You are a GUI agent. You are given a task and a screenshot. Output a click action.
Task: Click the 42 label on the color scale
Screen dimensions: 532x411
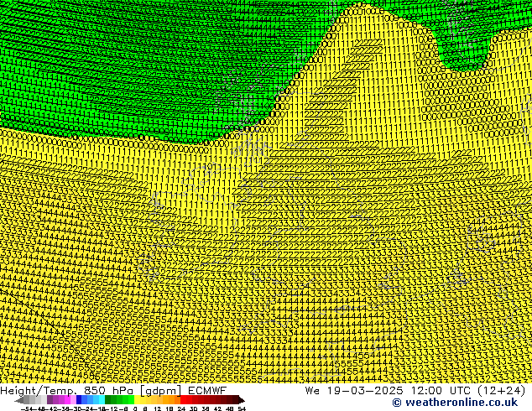pos(217,409)
